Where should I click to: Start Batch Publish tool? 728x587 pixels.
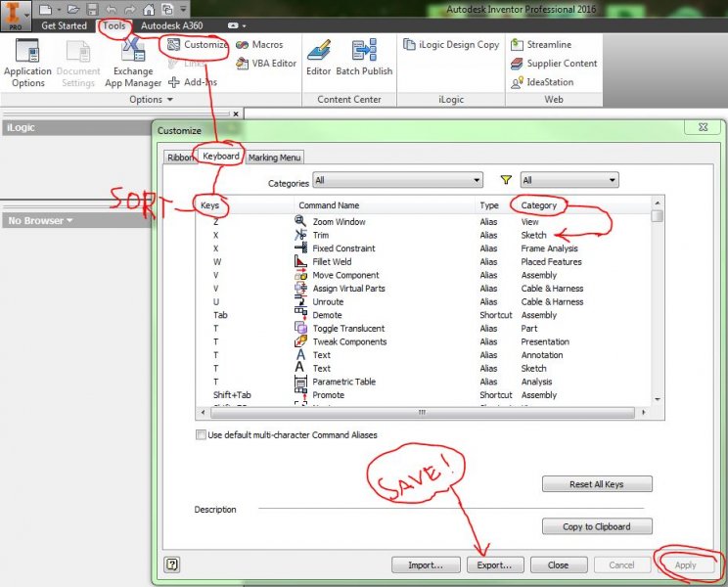[x=364, y=58]
